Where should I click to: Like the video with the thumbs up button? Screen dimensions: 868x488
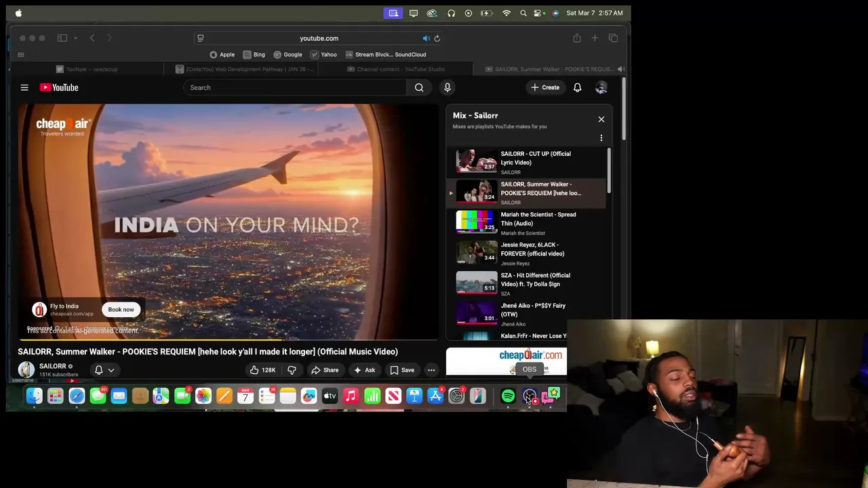(x=262, y=370)
